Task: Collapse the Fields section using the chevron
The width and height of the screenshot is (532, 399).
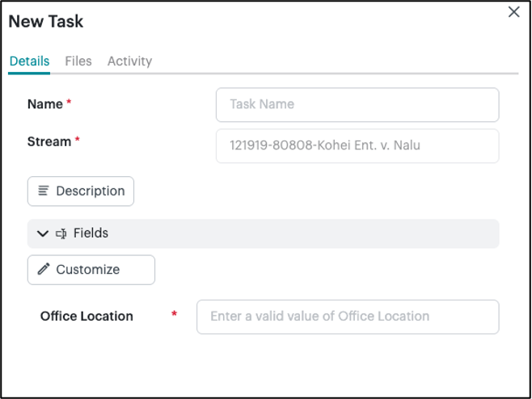Action: pos(43,233)
